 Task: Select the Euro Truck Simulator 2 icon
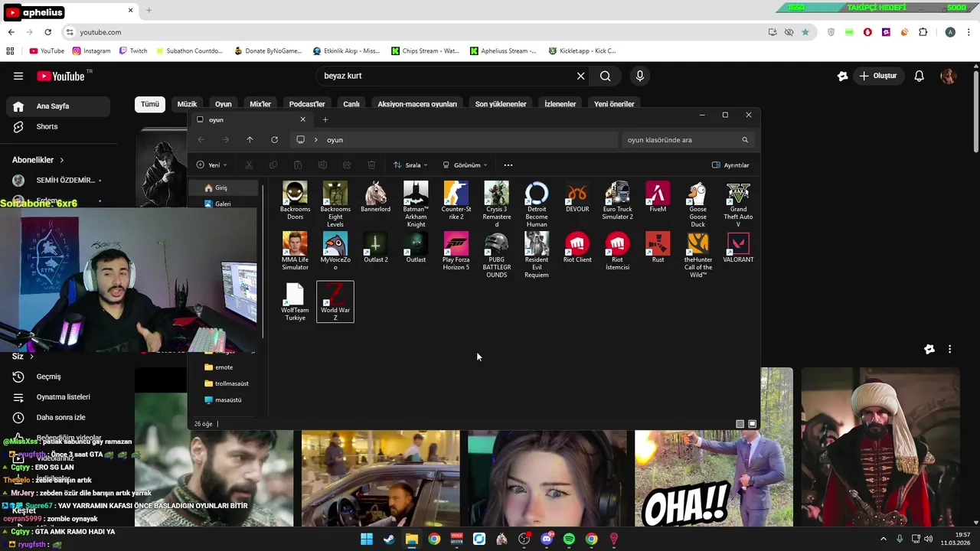pos(617,201)
